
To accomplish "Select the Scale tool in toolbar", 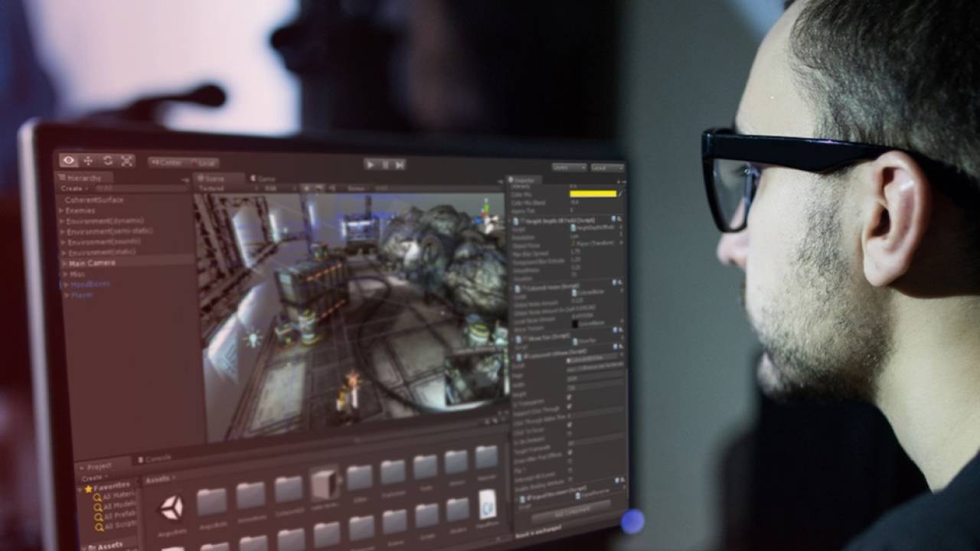I will point(127,160).
